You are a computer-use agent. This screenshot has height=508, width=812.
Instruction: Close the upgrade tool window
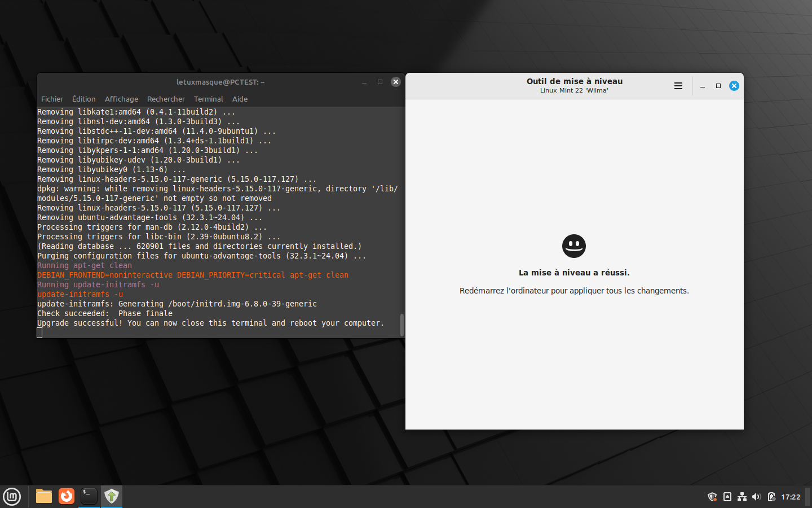point(734,86)
